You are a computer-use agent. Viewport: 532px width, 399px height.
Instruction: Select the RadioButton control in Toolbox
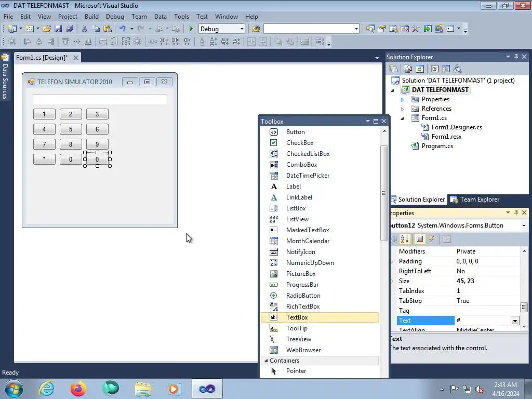click(x=320, y=296)
